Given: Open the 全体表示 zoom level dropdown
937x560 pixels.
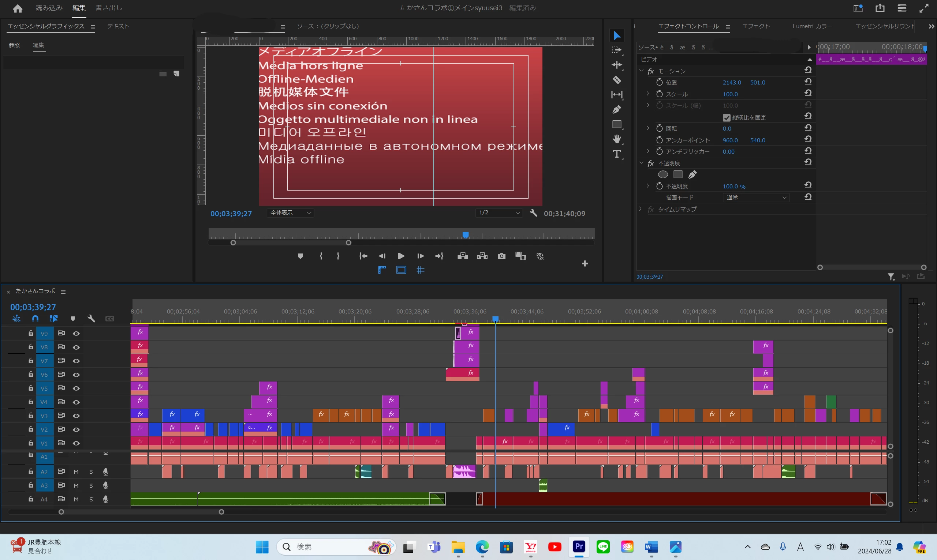Looking at the screenshot, I should pyautogui.click(x=290, y=213).
